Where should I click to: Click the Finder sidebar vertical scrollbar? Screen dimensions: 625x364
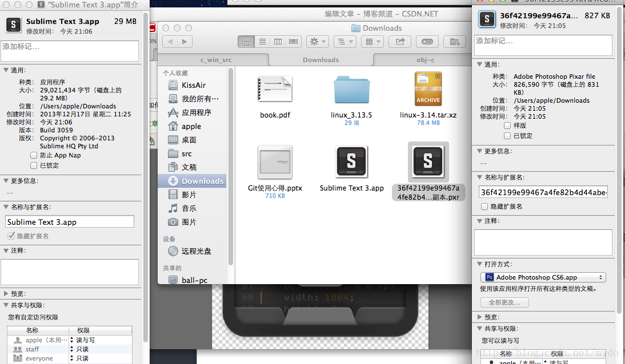[x=231, y=166]
